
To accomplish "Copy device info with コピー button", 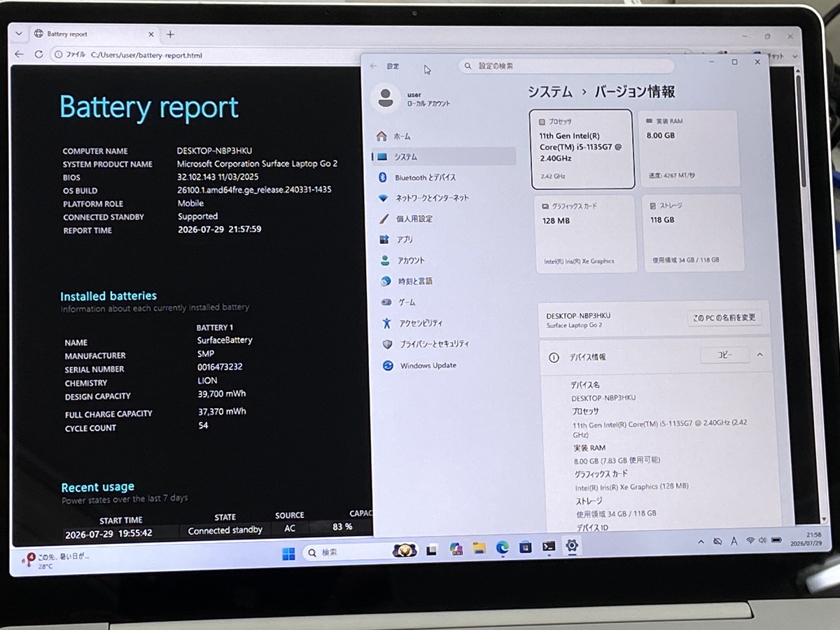I will tap(724, 356).
